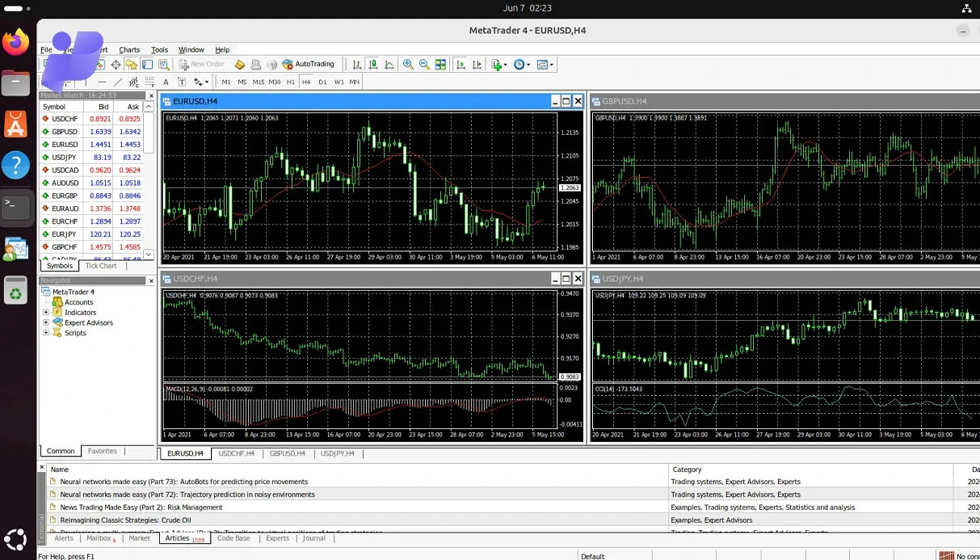Open the arrows tool dropdown
This screenshot has height=560, width=980.
[207, 82]
